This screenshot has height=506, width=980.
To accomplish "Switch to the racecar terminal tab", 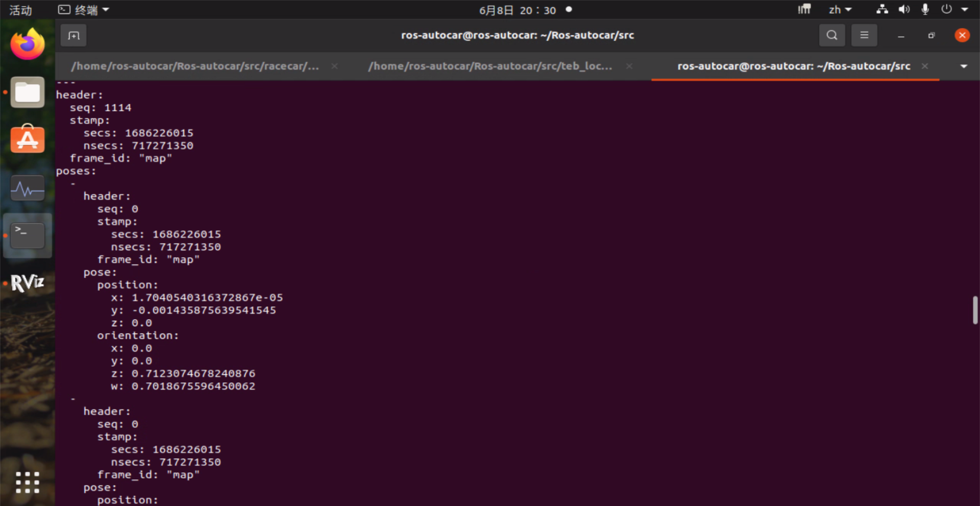I will coord(195,66).
